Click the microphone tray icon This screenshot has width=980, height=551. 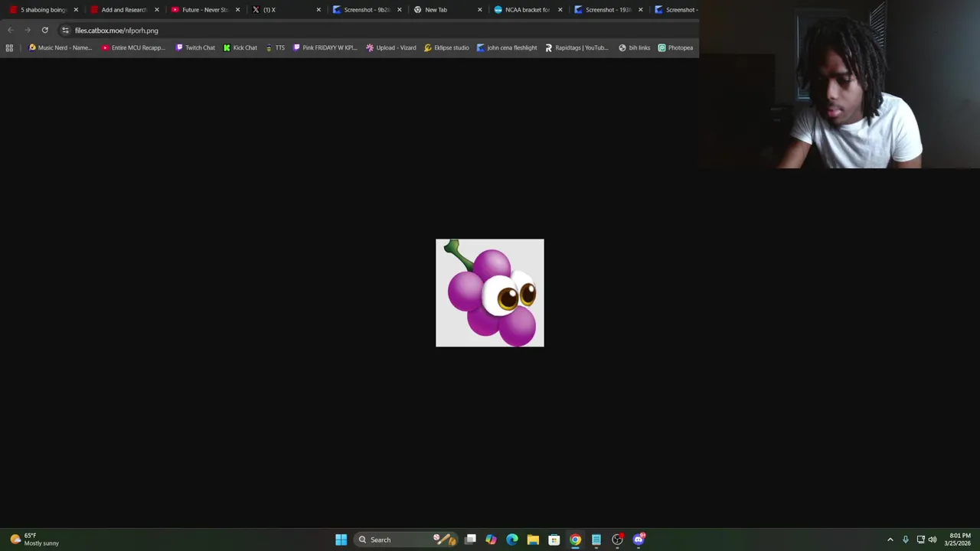[905, 540]
